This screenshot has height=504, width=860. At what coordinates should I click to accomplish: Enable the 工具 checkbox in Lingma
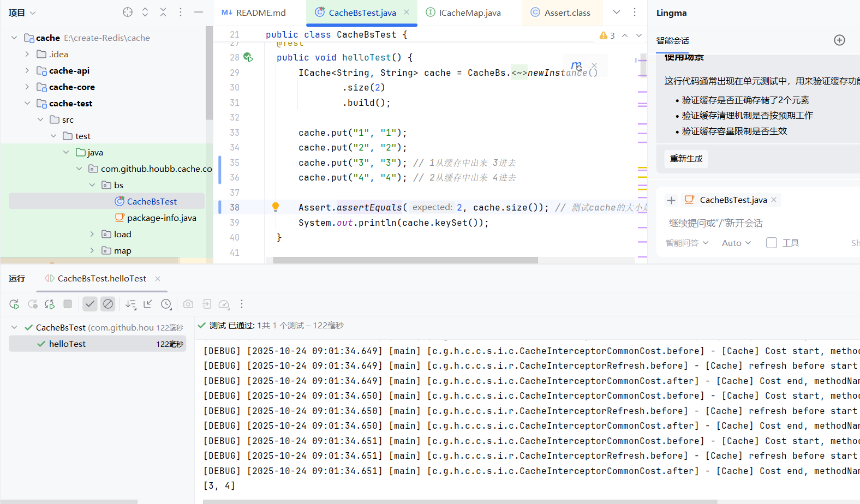tap(772, 243)
